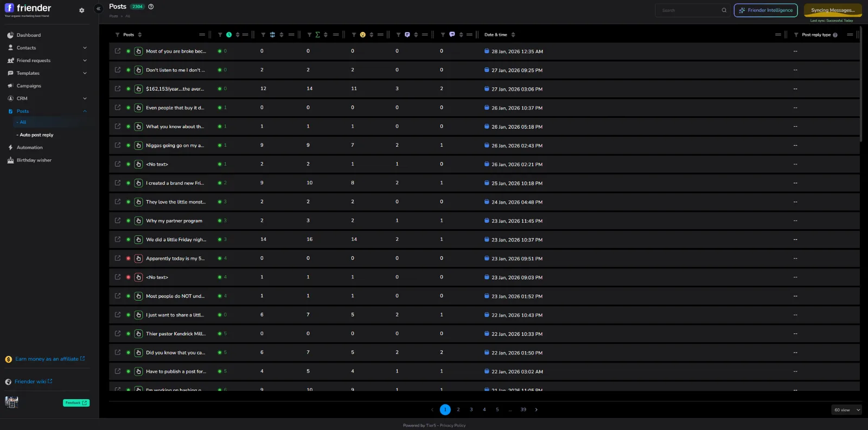868x430 pixels.
Task: Click hand icon on 'Apparently today is my 5' row
Action: click(138, 258)
